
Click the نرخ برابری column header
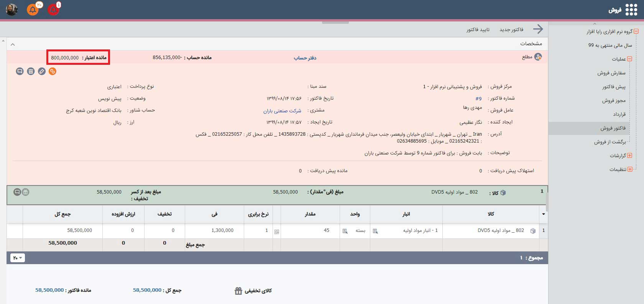[258, 214]
